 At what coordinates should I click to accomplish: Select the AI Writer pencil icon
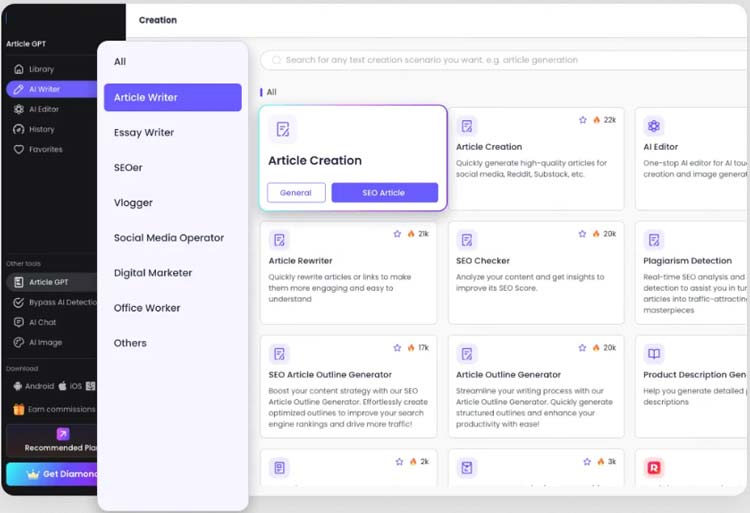[x=19, y=89]
